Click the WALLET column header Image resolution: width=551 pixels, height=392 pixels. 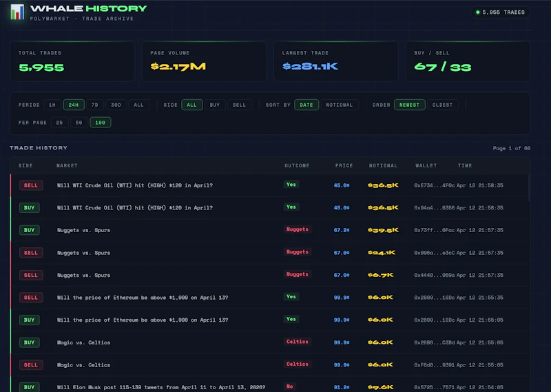(426, 165)
